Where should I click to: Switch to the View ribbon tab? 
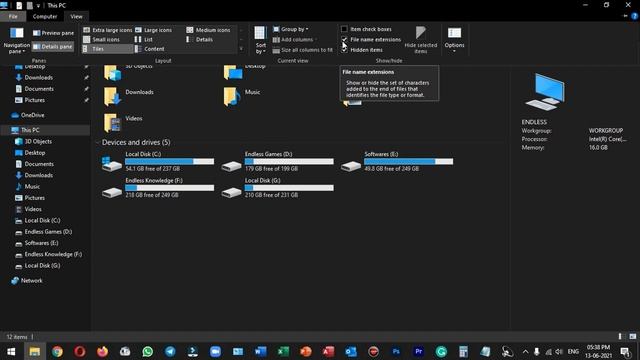coord(76,17)
